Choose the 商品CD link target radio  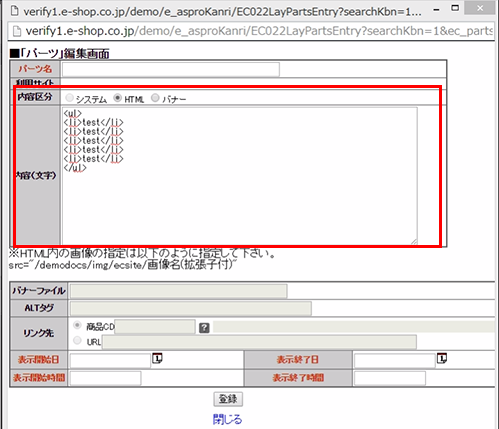pyautogui.click(x=77, y=325)
